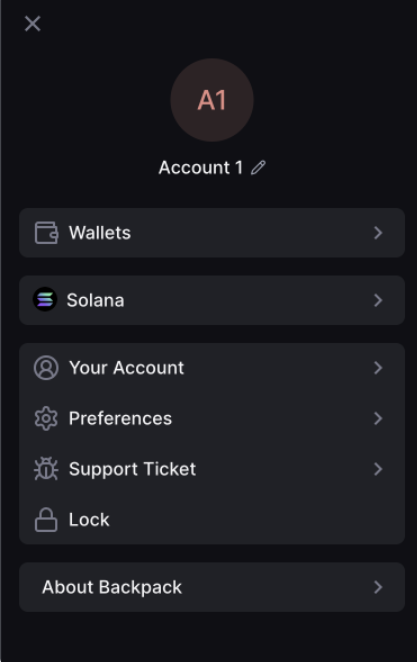The height and width of the screenshot is (662, 417).
Task: Open the Your Account chevron arrow
Action: 378,368
